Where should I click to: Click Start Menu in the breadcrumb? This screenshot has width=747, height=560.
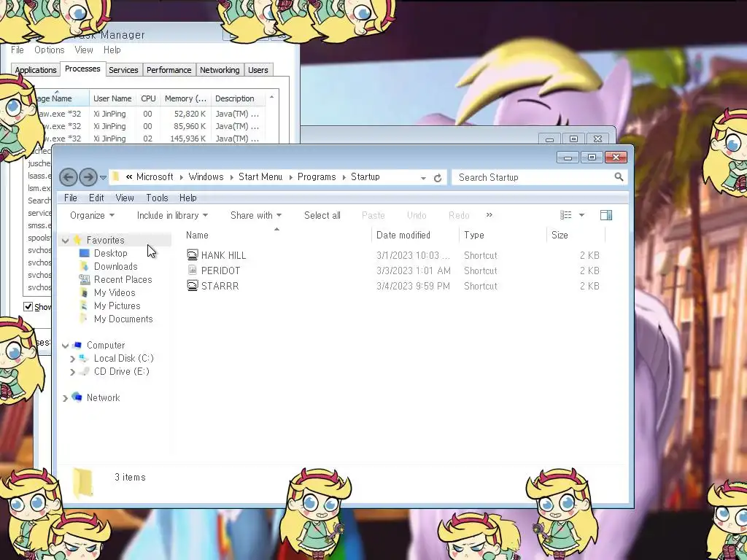260,176
